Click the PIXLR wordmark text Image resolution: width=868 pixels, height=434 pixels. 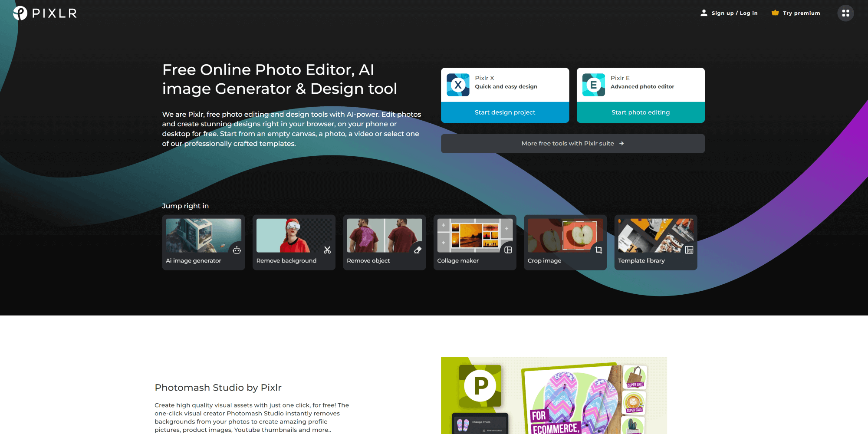pyautogui.click(x=55, y=13)
